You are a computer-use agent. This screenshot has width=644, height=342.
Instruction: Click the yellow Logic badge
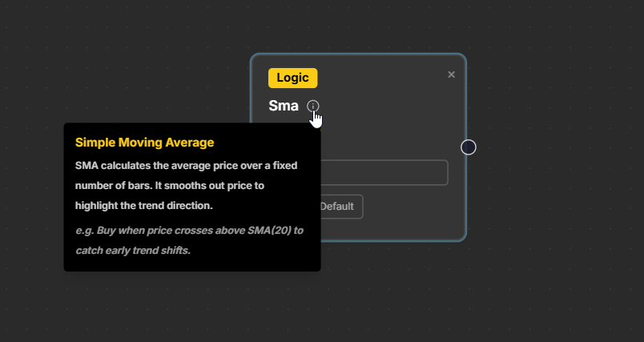click(292, 78)
